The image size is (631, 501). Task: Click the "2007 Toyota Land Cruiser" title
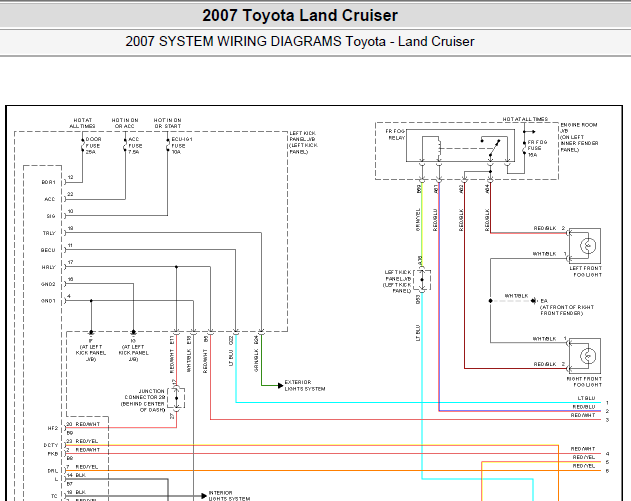300,16
